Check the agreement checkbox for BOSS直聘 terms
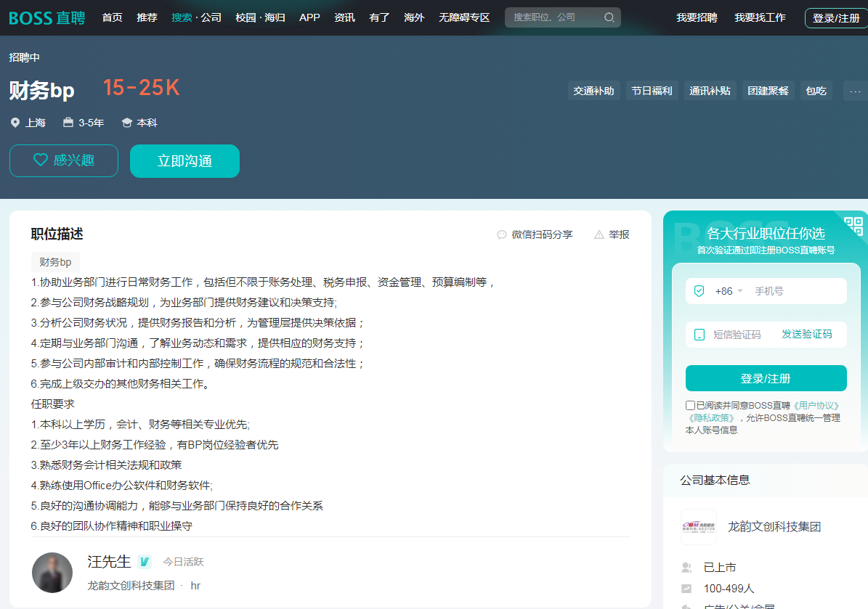 click(691, 404)
